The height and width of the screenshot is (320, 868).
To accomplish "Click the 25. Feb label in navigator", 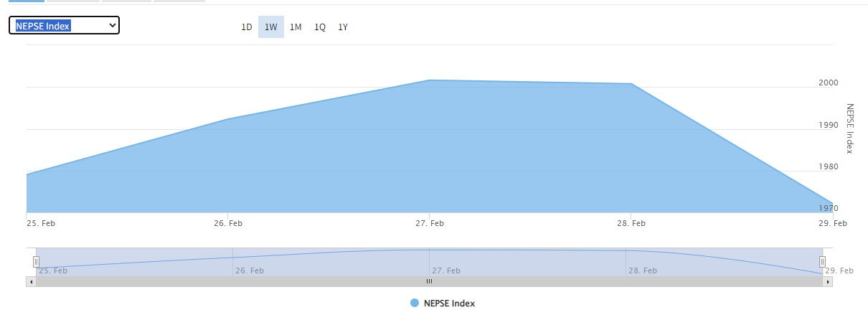I will [53, 270].
